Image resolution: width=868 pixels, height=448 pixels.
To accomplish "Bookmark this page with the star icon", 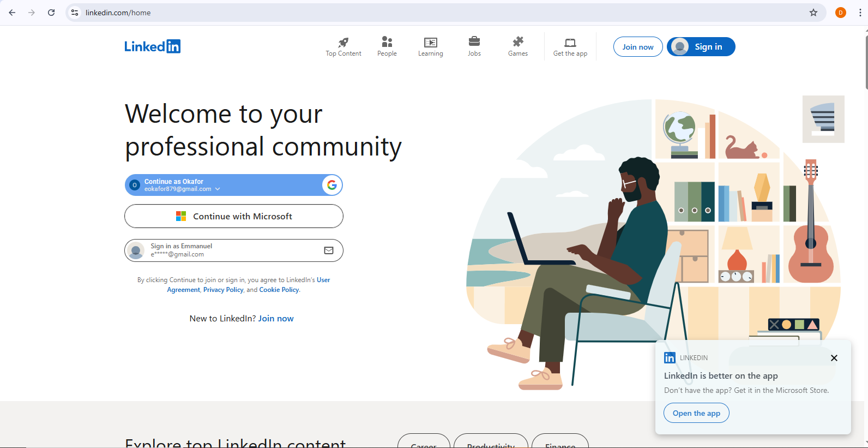I will coord(813,13).
